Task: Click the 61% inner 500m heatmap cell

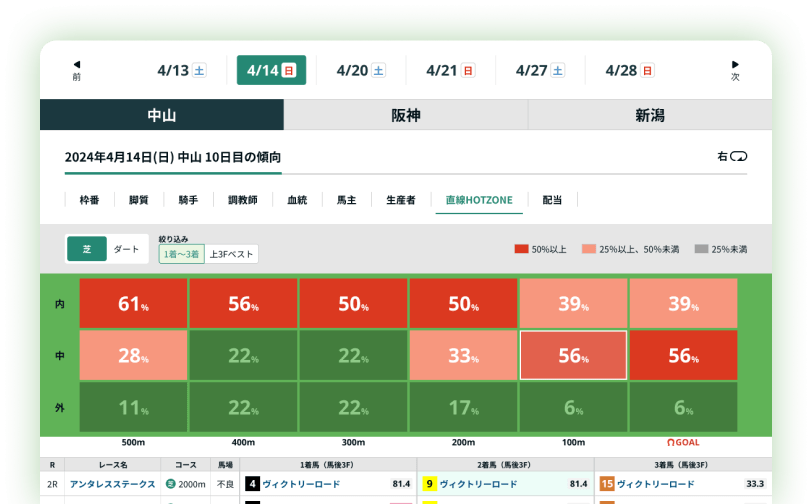Action: (x=133, y=304)
